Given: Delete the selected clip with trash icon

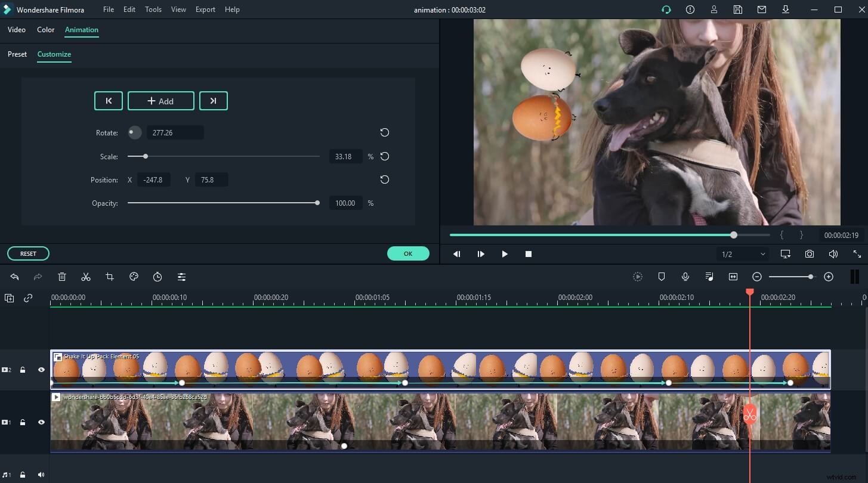Looking at the screenshot, I should (61, 276).
